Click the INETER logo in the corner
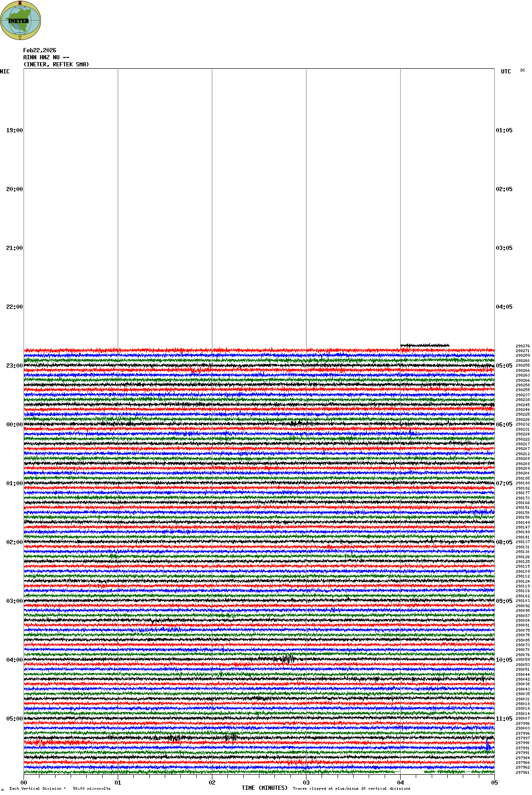The image size is (532, 795). coord(21,21)
